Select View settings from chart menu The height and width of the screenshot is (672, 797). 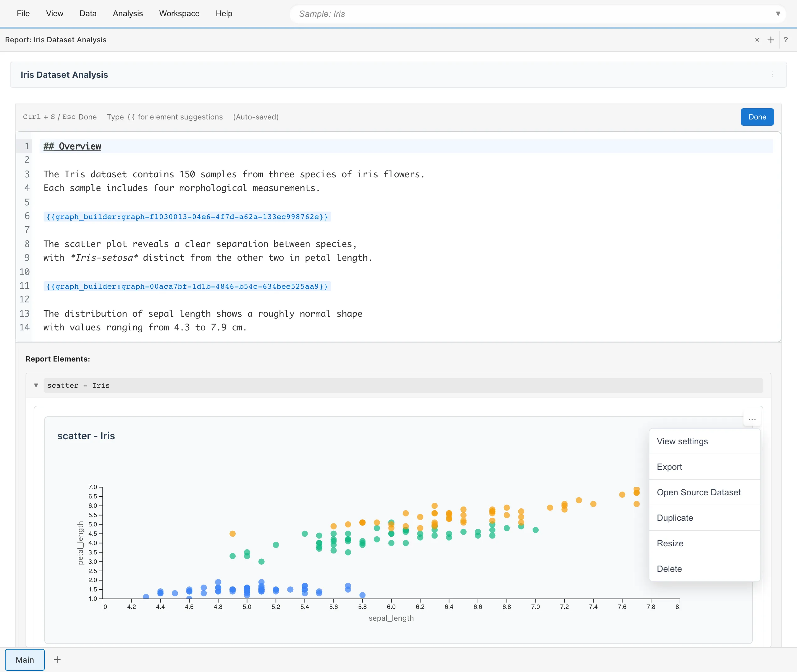(682, 441)
